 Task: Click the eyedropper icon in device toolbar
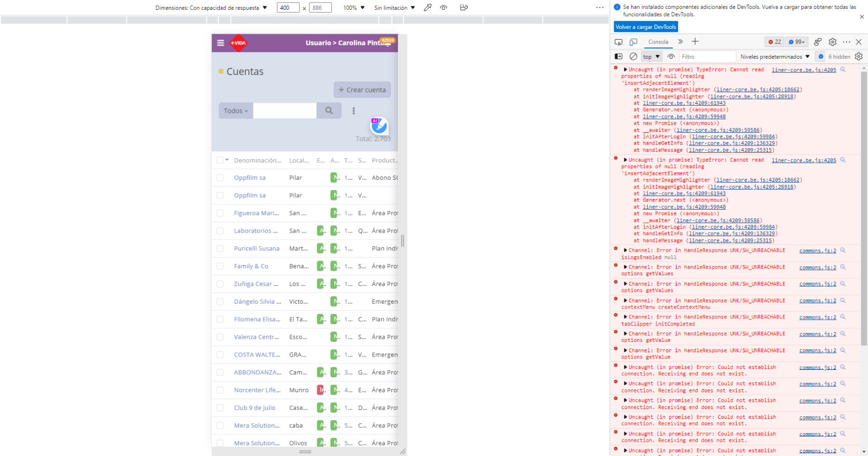428,7
